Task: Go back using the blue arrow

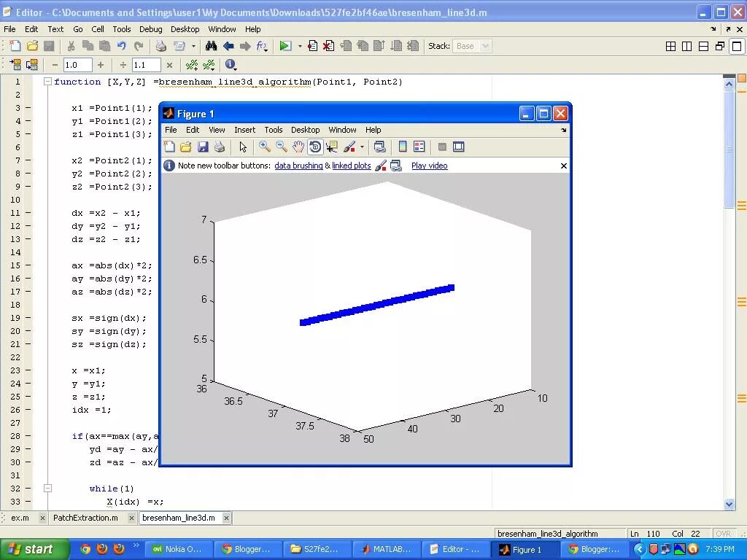Action: [x=228, y=46]
